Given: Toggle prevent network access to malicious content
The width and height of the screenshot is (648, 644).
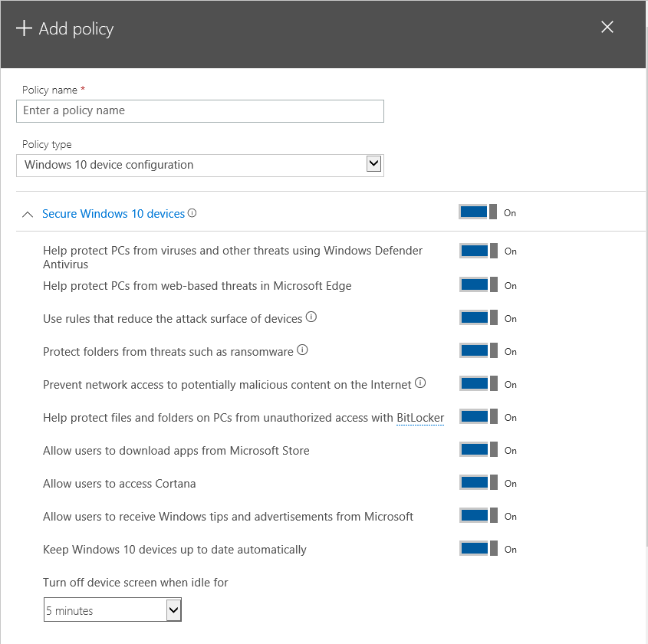Looking at the screenshot, I should coord(479,384).
